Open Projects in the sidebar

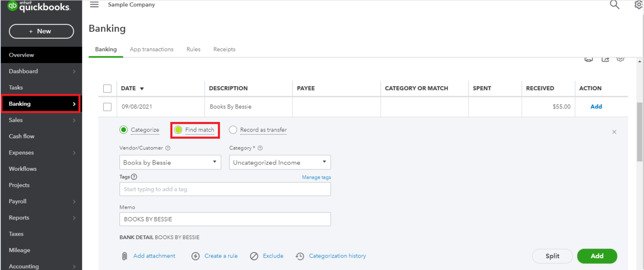tap(41, 185)
